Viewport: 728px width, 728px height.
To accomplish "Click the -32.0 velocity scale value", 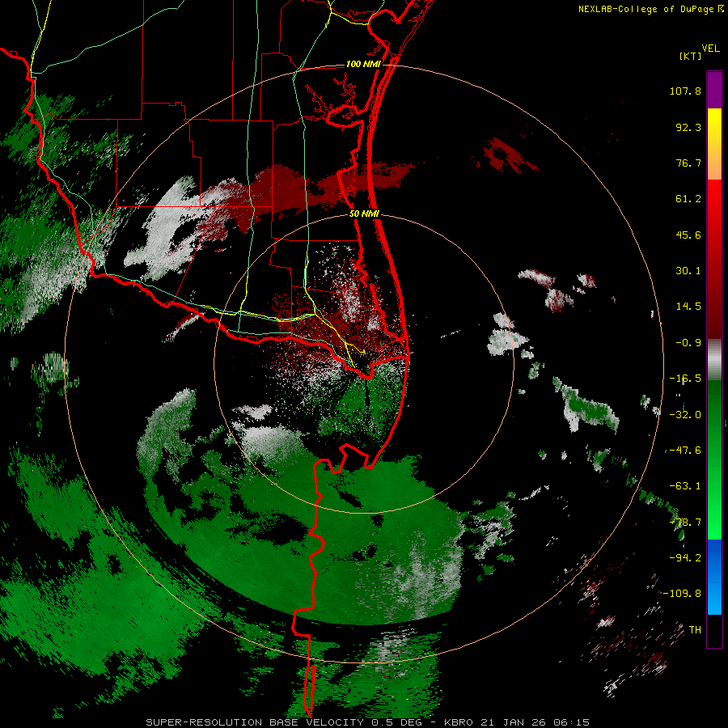I will coord(685,415).
